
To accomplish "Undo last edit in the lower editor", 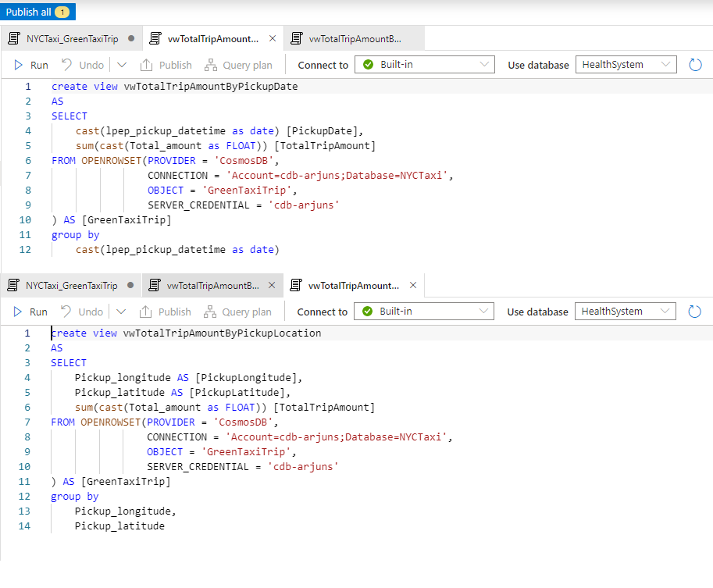I will [82, 312].
